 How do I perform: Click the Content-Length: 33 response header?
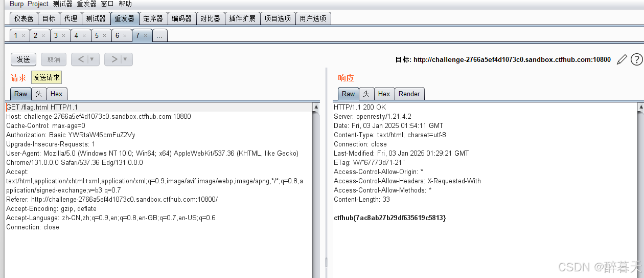click(x=362, y=199)
